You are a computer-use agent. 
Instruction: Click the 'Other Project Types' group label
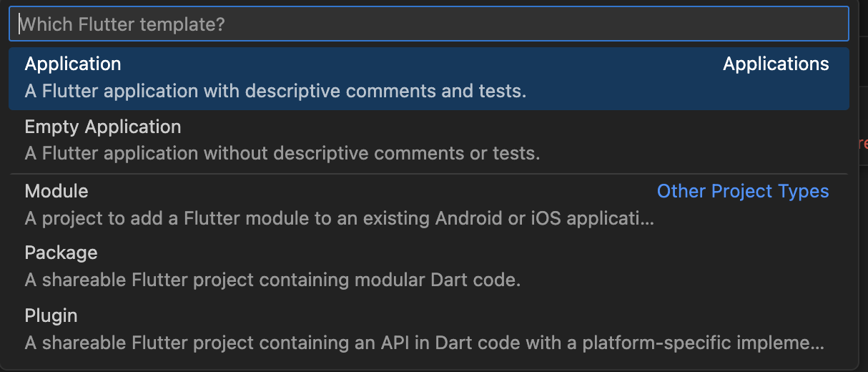742,192
